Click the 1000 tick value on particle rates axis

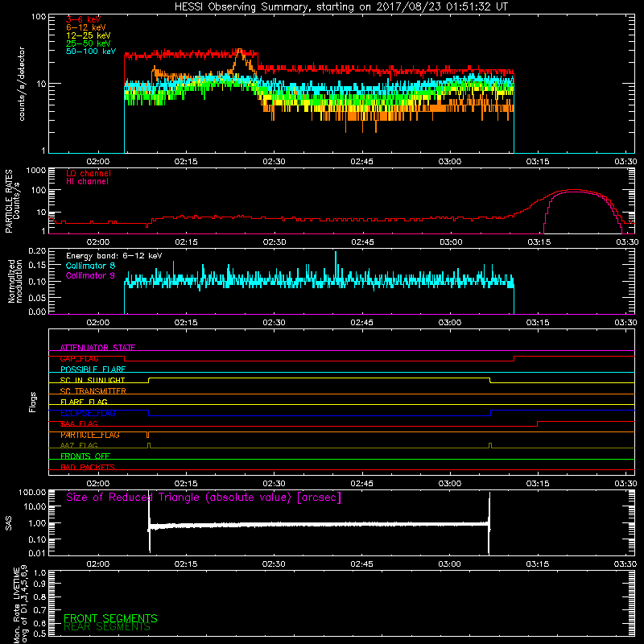point(35,171)
